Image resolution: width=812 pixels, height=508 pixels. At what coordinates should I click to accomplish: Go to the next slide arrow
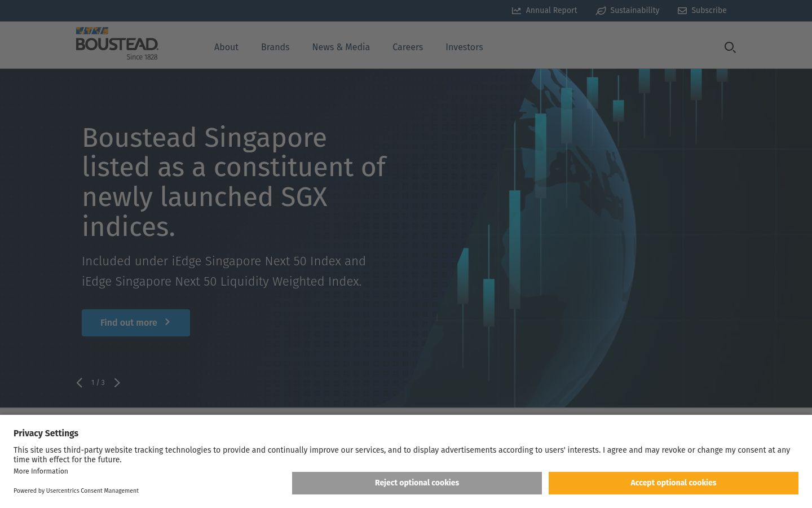(117, 383)
